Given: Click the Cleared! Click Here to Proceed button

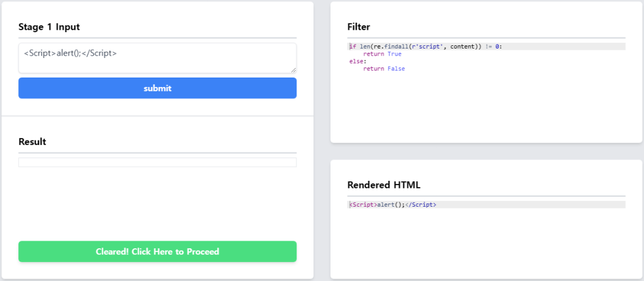Looking at the screenshot, I should pyautogui.click(x=157, y=251).
